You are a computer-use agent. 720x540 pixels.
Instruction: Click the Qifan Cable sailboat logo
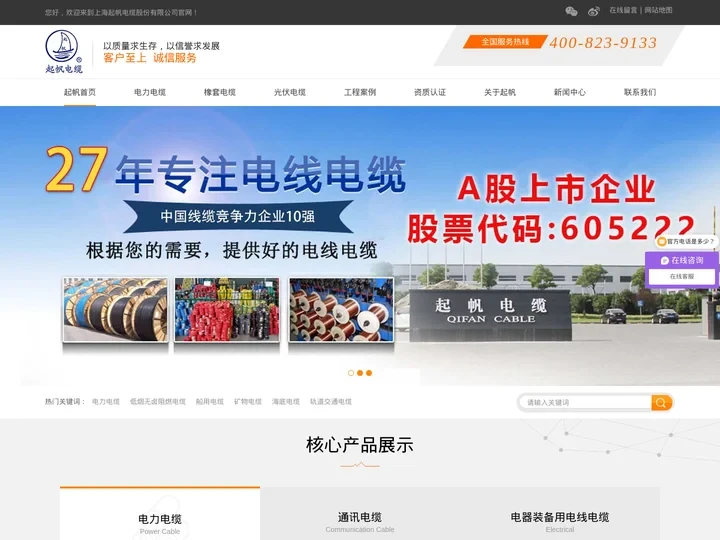pyautogui.click(x=64, y=51)
